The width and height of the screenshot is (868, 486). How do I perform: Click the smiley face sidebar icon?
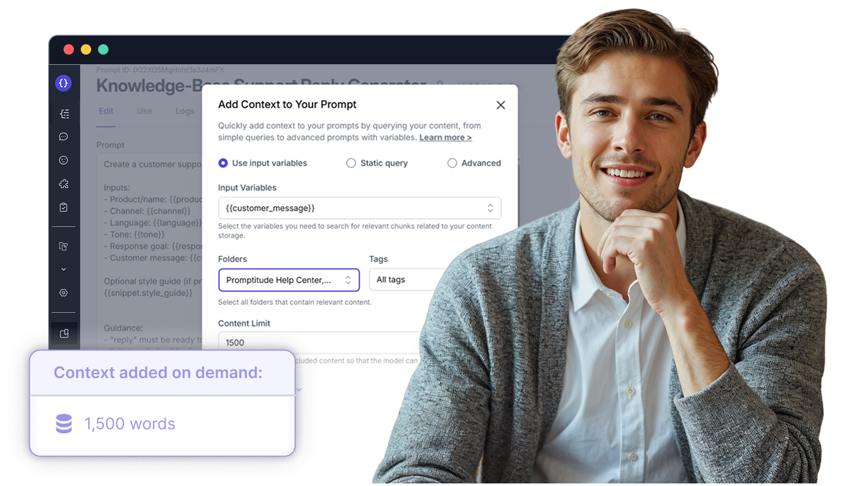tap(64, 161)
